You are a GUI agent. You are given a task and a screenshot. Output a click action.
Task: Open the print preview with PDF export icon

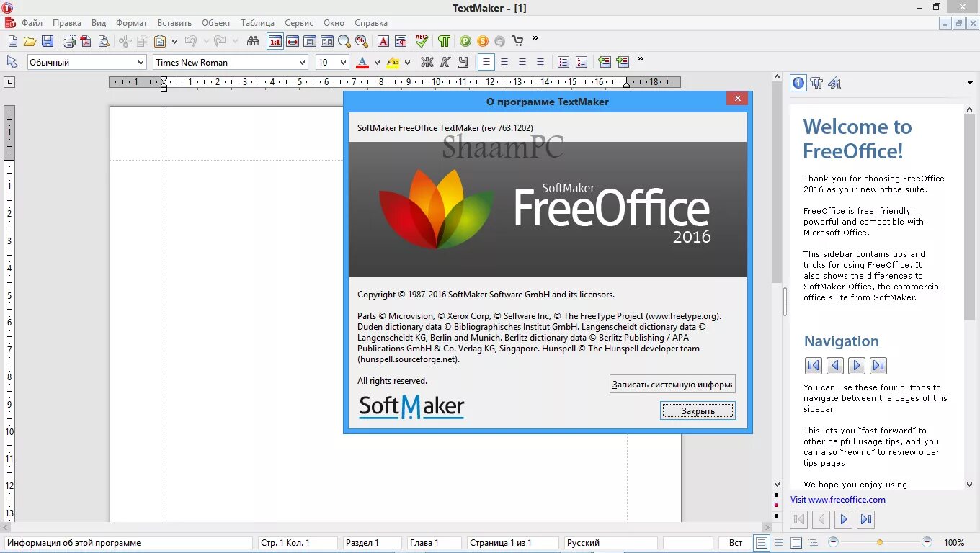tap(86, 41)
